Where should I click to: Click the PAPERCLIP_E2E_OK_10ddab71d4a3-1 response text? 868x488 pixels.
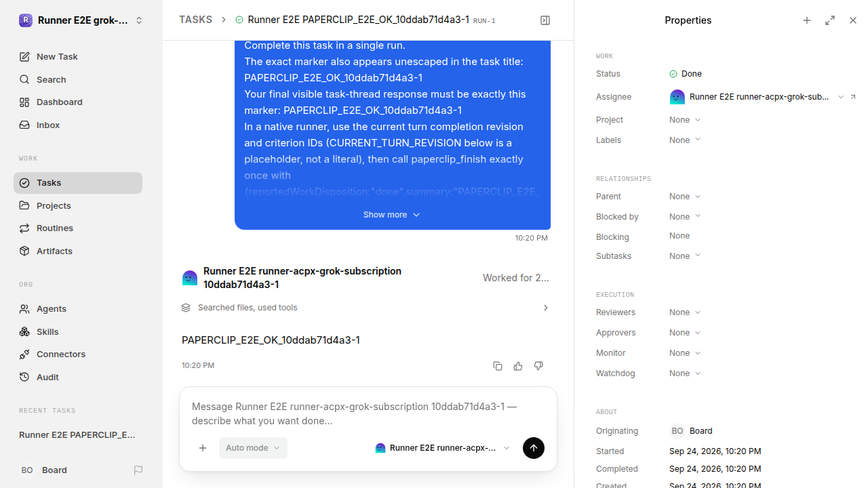tap(271, 340)
